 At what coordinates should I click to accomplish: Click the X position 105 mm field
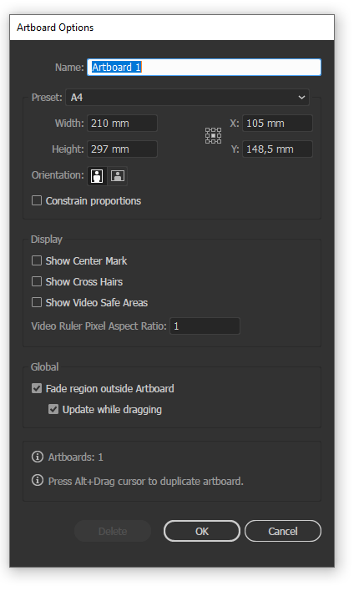tap(277, 124)
